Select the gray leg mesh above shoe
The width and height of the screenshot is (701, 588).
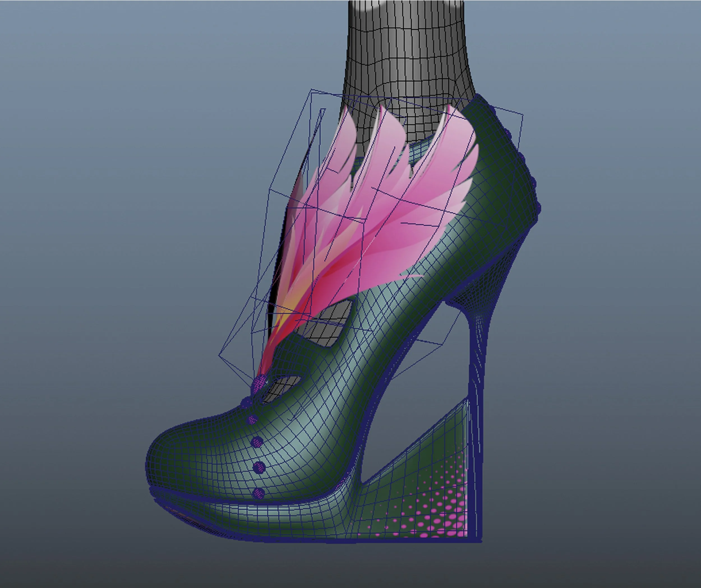[x=405, y=50]
